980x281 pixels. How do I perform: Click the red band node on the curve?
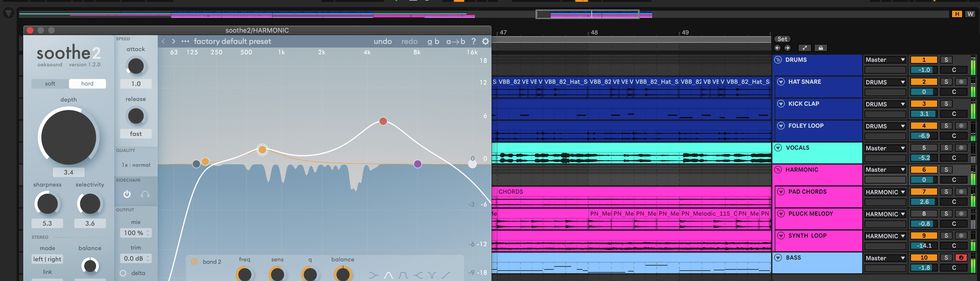[x=383, y=121]
